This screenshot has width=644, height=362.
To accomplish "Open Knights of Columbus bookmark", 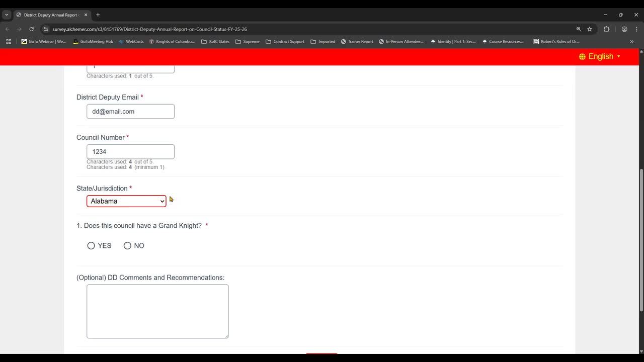I will [172, 42].
